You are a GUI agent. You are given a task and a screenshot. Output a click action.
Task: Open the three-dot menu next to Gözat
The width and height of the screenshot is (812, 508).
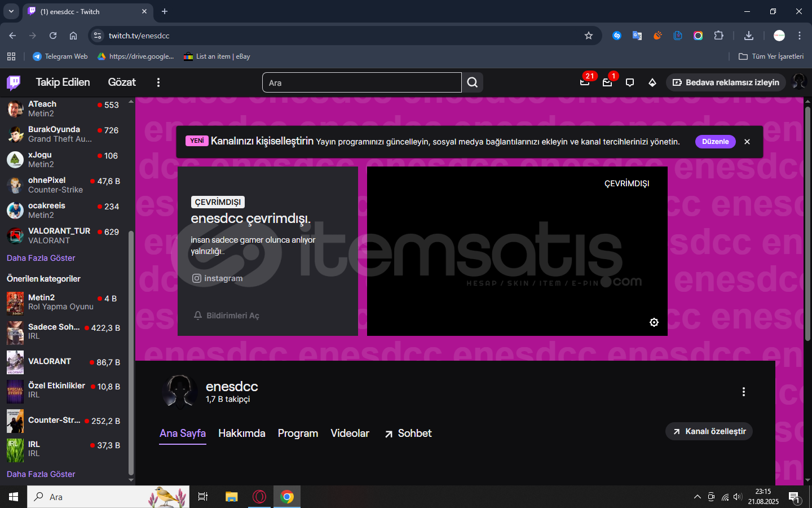158,82
